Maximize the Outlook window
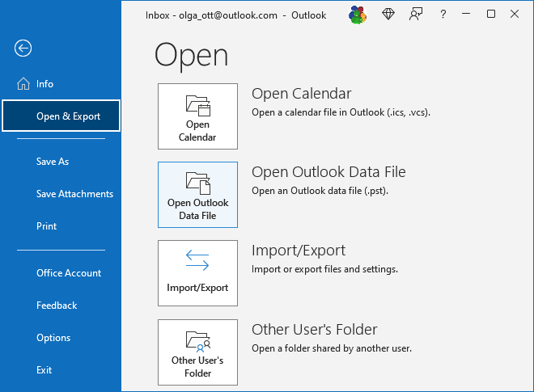Image resolution: width=534 pixels, height=392 pixels. pyautogui.click(x=491, y=14)
